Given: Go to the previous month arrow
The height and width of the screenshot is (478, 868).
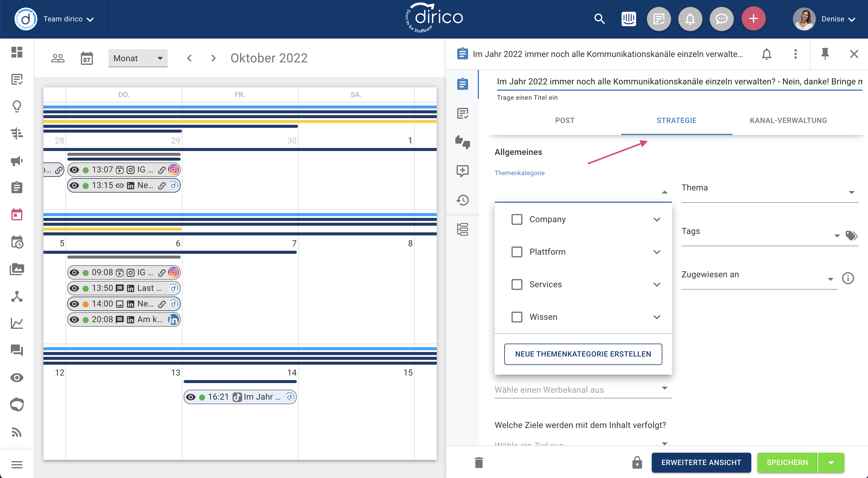Looking at the screenshot, I should (190, 58).
